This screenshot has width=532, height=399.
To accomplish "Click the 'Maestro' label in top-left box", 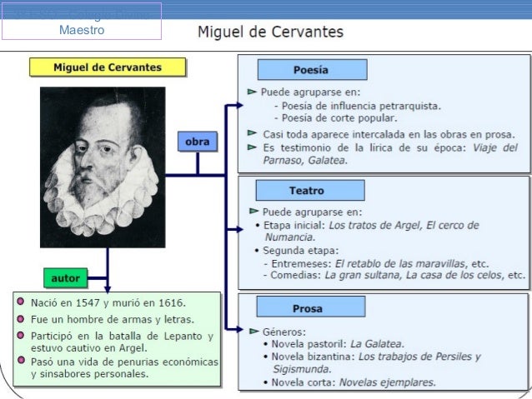I will point(82,30).
